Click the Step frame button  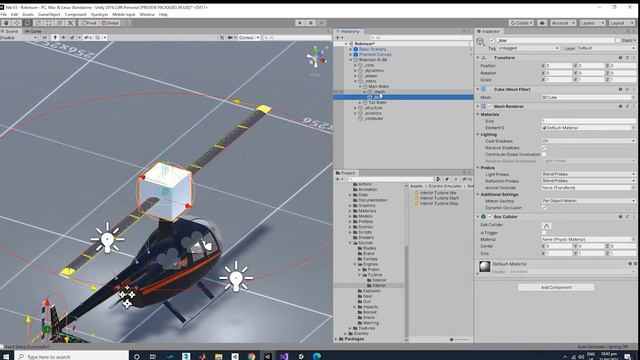pyautogui.click(x=321, y=23)
